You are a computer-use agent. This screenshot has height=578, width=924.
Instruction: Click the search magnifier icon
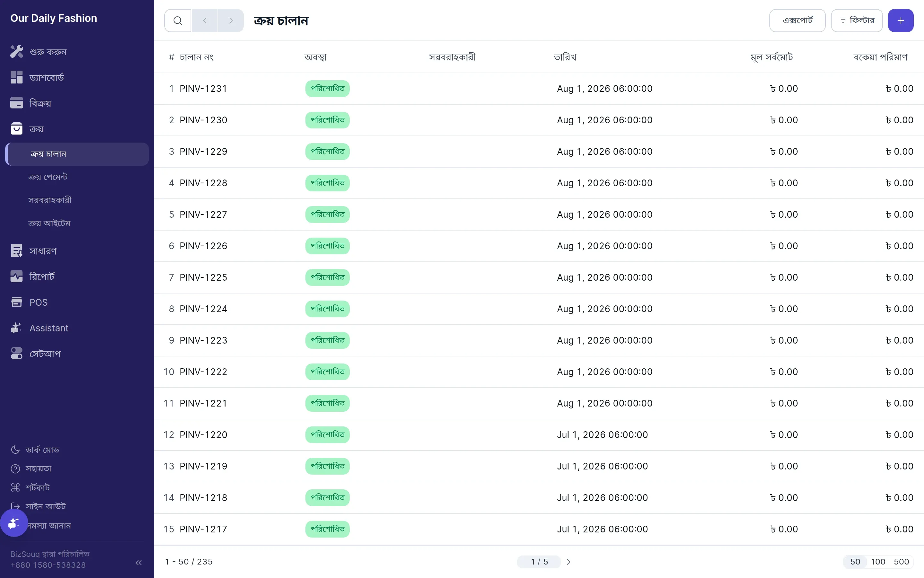tap(177, 21)
